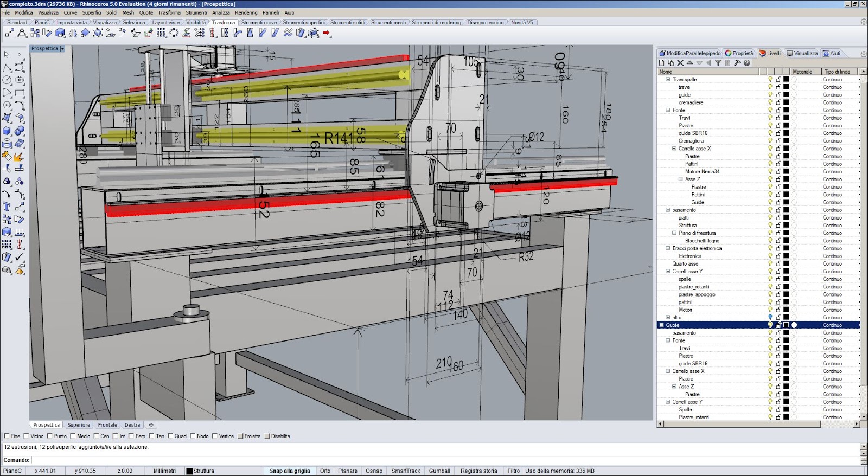Enable the Punto osnap checkbox
Viewport: 868px width, 476px height.
50,436
